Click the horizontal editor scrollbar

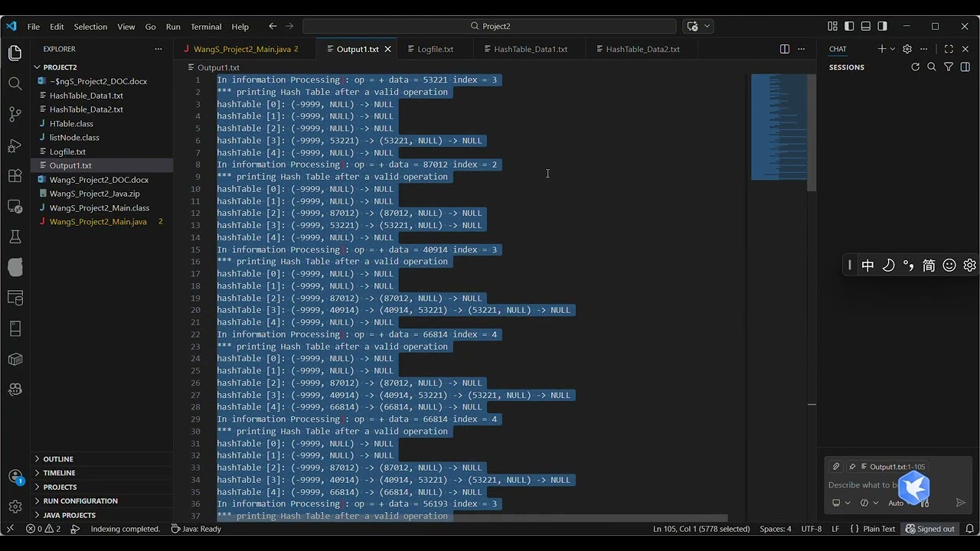pyautogui.click(x=473, y=518)
